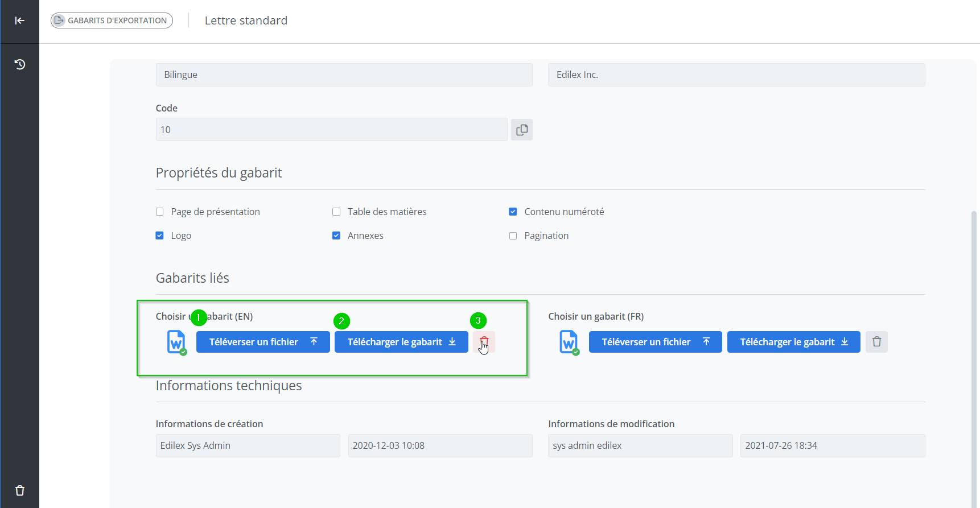Go to Gabarits d'exportation breadcrumb
Viewport: 980px width, 508px height.
pyautogui.click(x=112, y=20)
